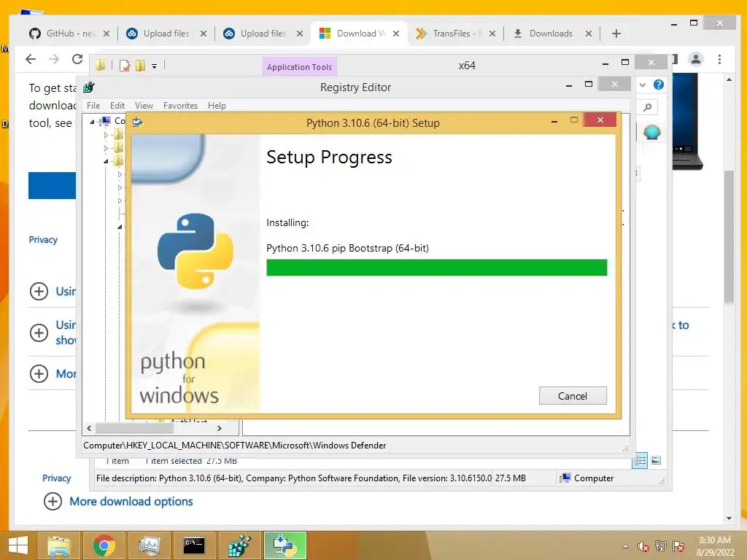Switch to the first Upload files tab

point(166,34)
